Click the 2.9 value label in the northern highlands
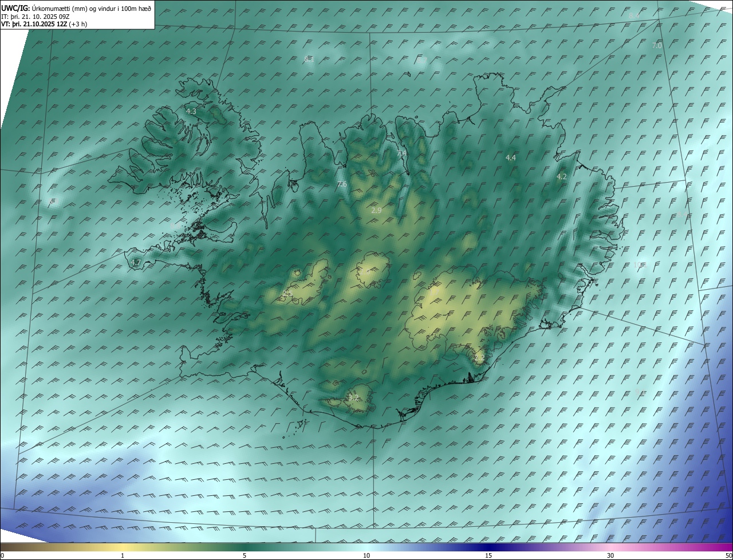733x560 pixels. pyautogui.click(x=376, y=211)
